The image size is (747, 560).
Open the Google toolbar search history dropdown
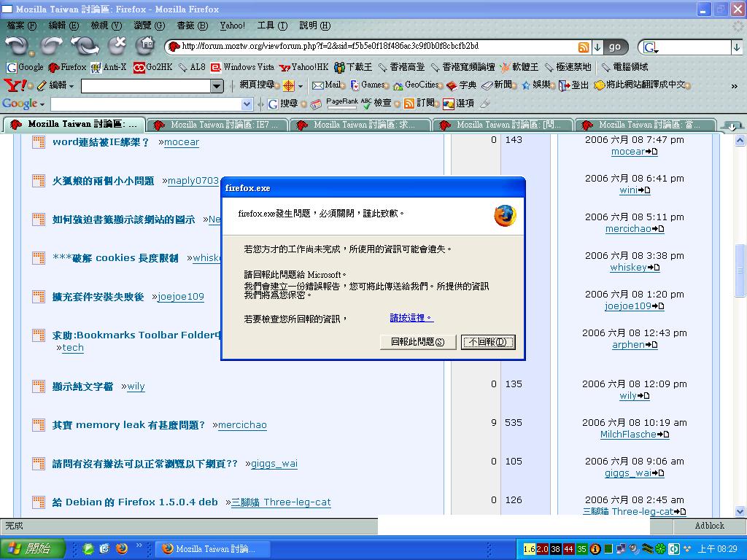247,104
